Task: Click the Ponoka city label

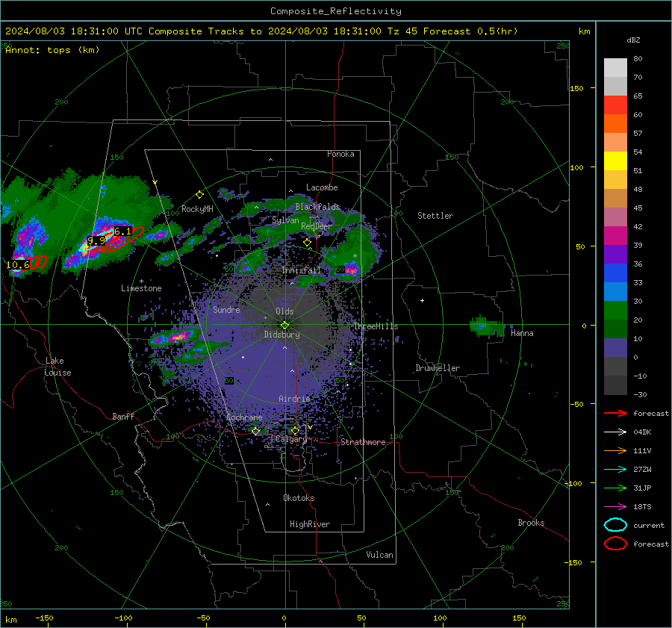Action: (340, 154)
